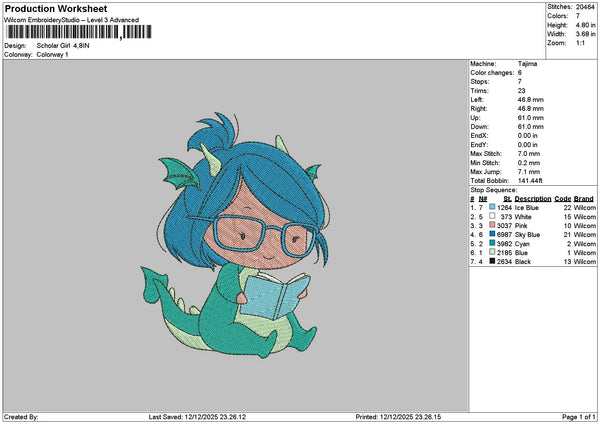This screenshot has width=600, height=424.
Task: Click the stitch count 3037 for Pink
Action: click(x=504, y=226)
